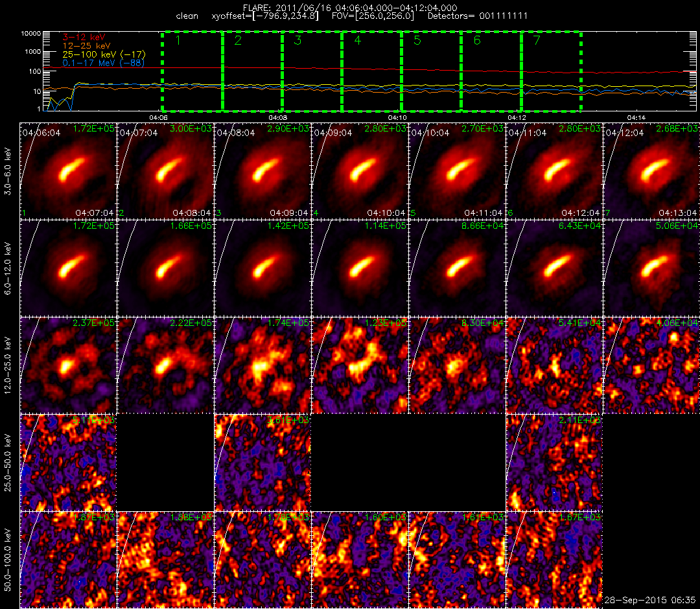Click the 'clean' algorithm label in header
This screenshot has width=700, height=609.
[x=187, y=16]
